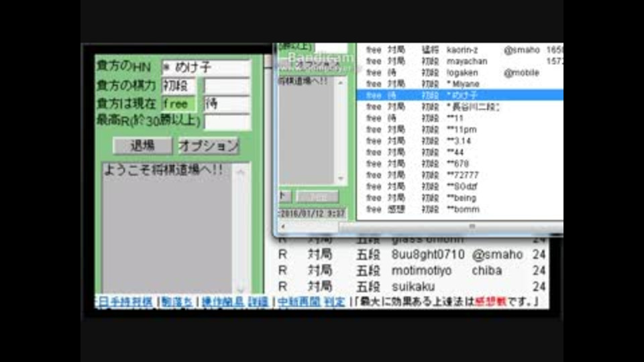644x362 pixels.
Task: Open the オプション button in the left panel
Action: click(x=208, y=145)
